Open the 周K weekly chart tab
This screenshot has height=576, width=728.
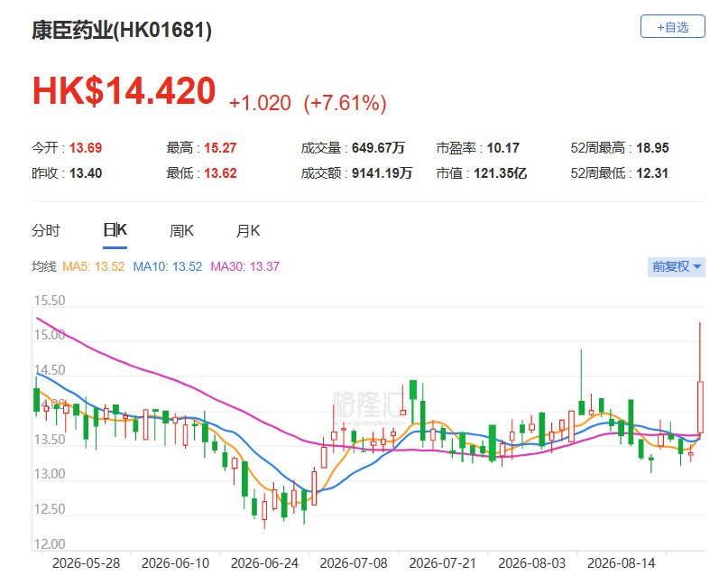[x=181, y=230]
